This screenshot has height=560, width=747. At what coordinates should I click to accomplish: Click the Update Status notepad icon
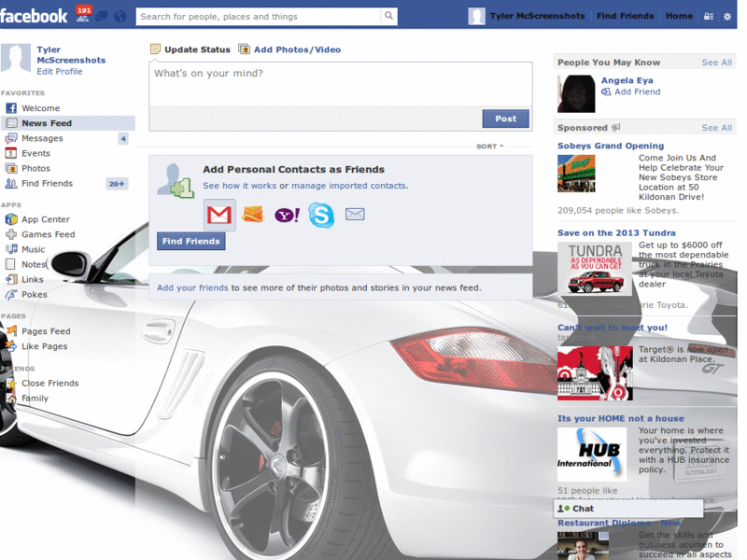pyautogui.click(x=155, y=49)
